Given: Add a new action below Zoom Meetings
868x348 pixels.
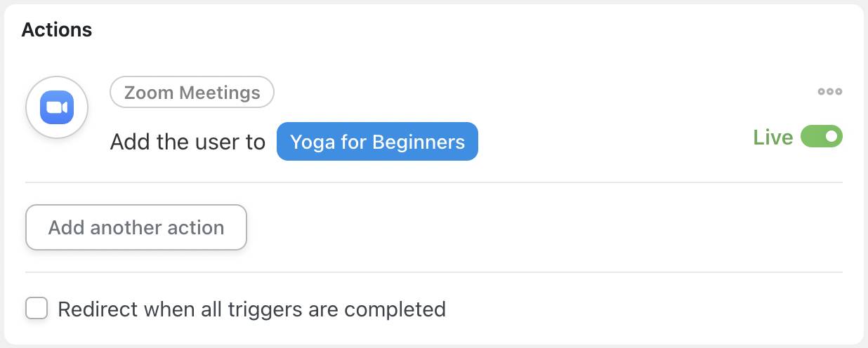Looking at the screenshot, I should pos(136,227).
